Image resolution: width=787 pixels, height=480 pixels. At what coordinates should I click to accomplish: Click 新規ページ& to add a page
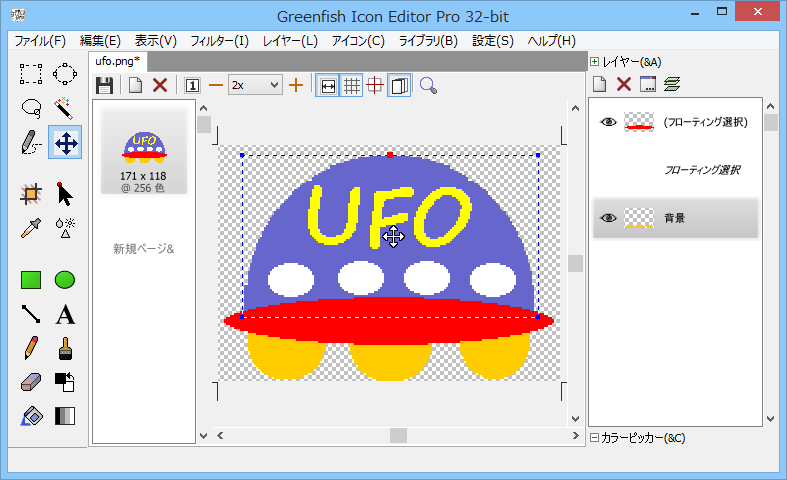coord(143,248)
